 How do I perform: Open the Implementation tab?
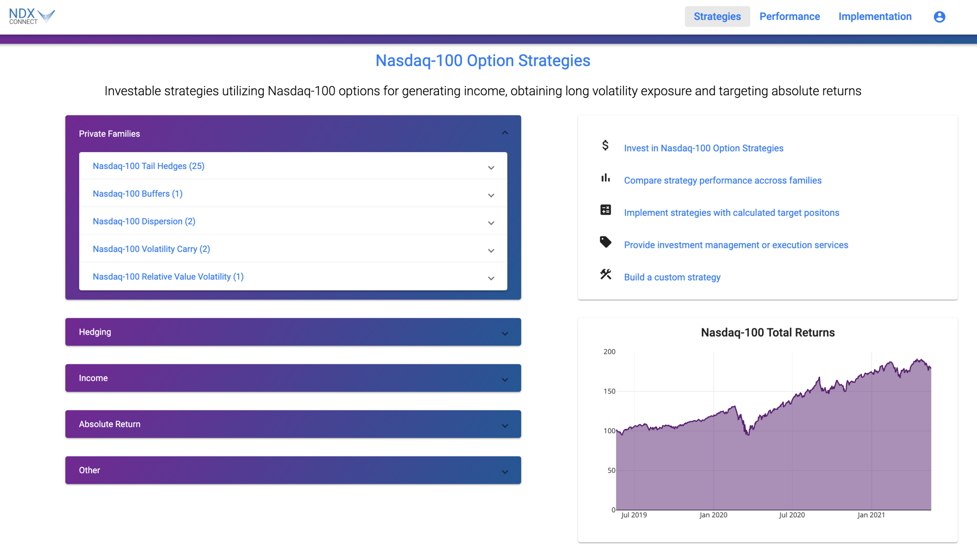pyautogui.click(x=875, y=16)
